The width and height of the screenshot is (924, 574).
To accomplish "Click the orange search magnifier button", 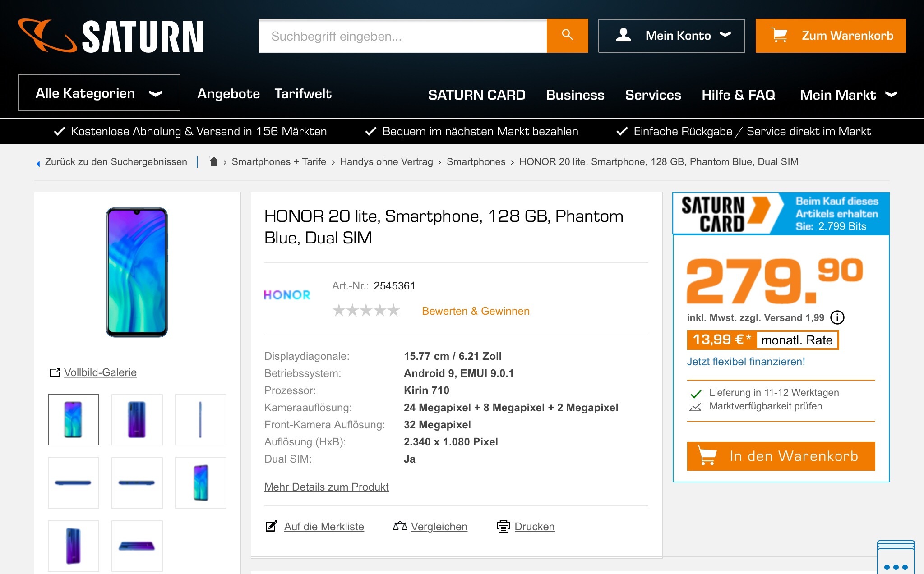I will click(x=567, y=36).
